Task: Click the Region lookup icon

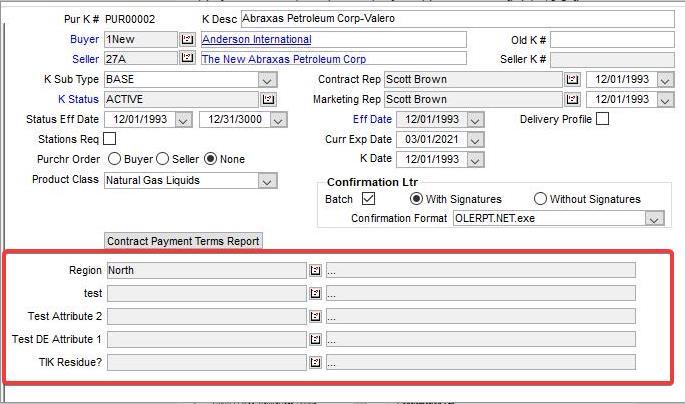Action: [315, 270]
